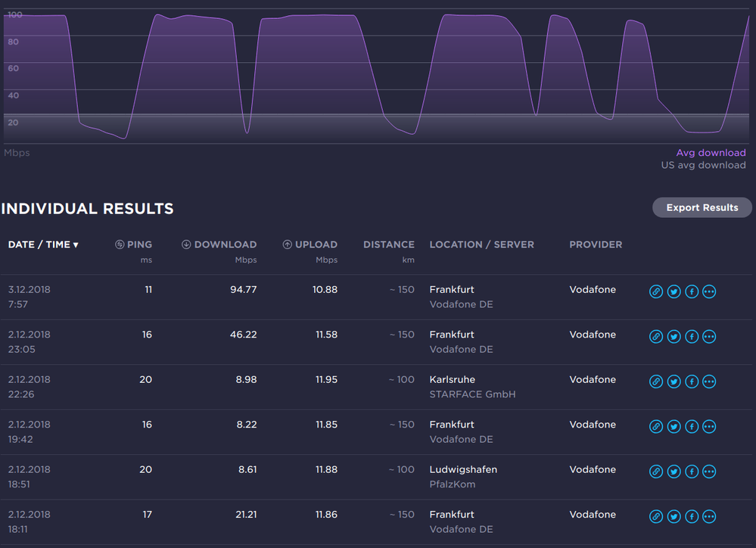Click the STARFACE GmbH server name
The width and height of the screenshot is (756, 548).
pyautogui.click(x=472, y=394)
